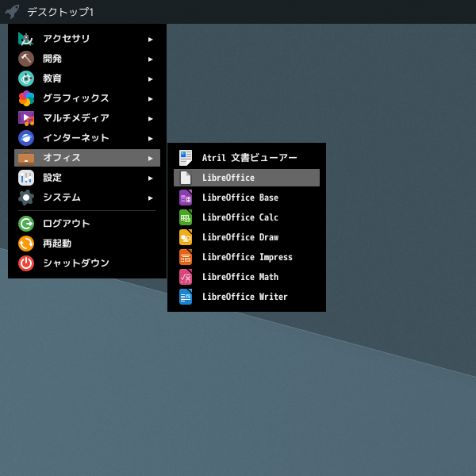This screenshot has width=476, height=476.
Task: Select the オフィス menu label
Action: 62,158
